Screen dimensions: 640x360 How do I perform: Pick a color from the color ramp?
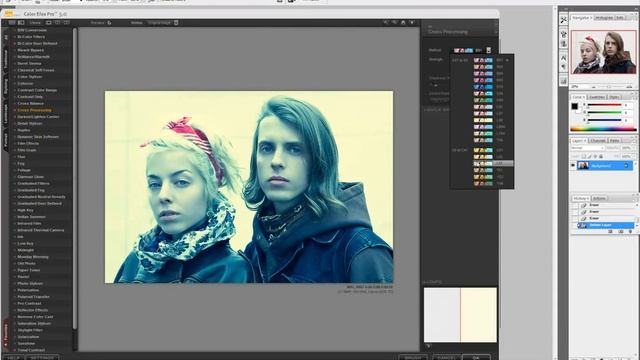[603, 129]
